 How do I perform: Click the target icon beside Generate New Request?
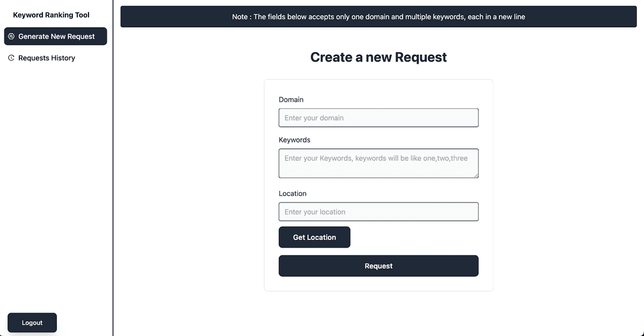coord(11,36)
